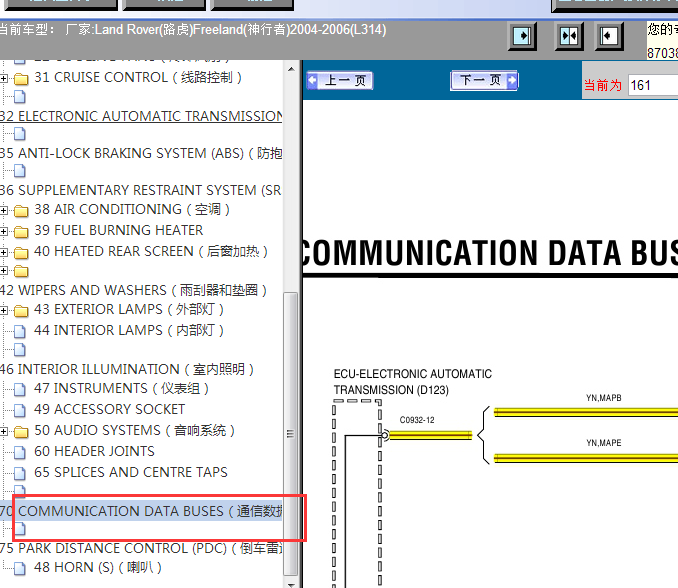Click the page icon below 31 CRUISE CONTROL
The image size is (678, 588).
19,97
